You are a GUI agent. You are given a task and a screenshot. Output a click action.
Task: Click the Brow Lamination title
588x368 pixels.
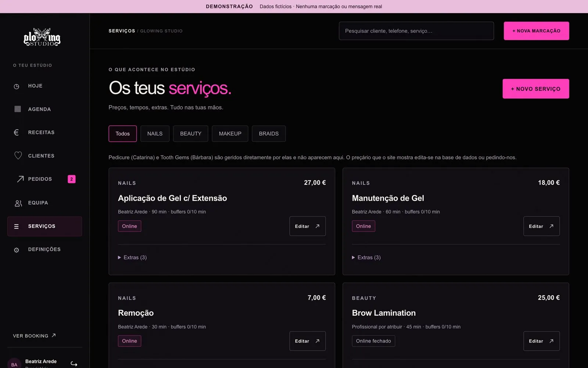384,313
